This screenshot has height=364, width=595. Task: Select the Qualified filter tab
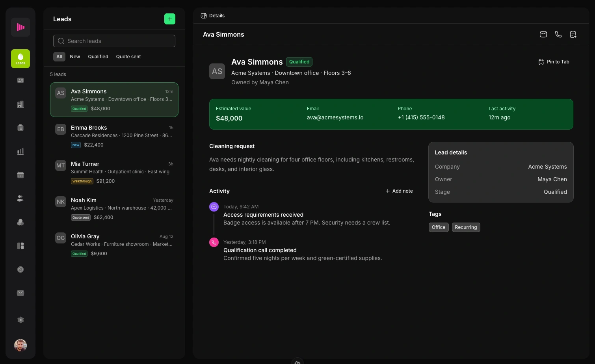click(98, 57)
